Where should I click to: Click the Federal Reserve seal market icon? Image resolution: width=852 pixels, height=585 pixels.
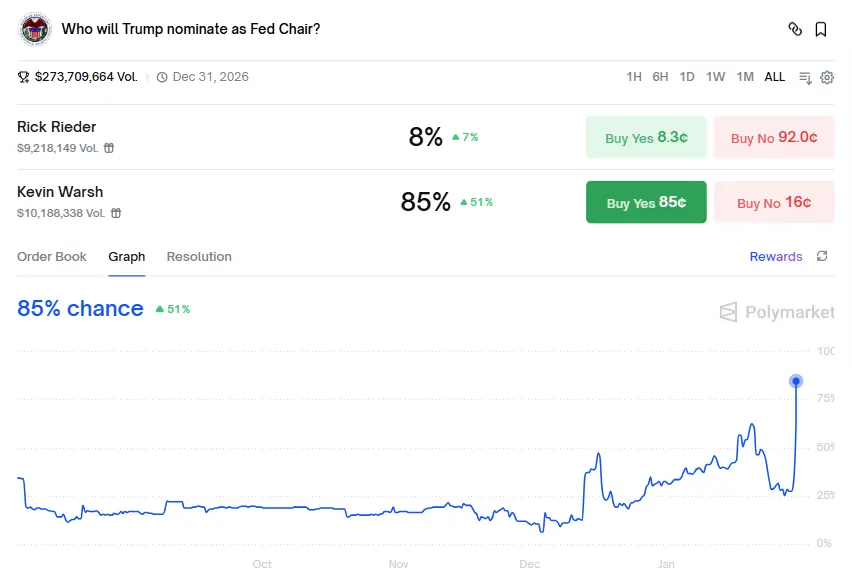click(x=35, y=29)
